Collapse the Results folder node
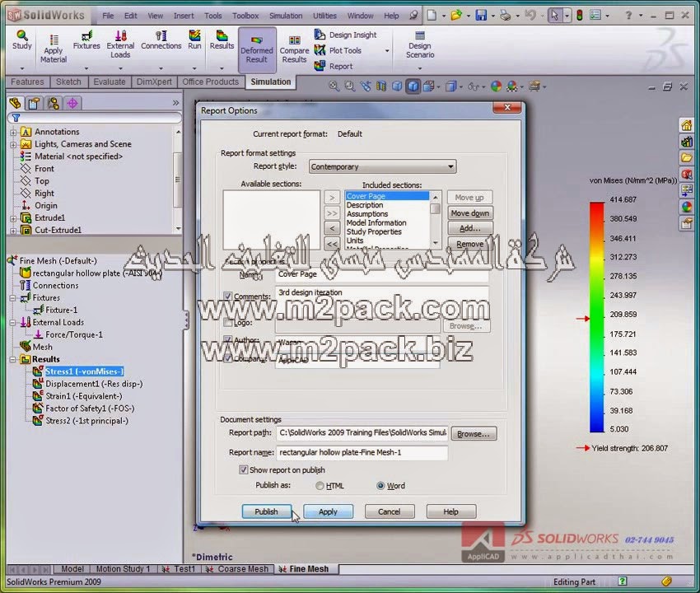This screenshot has width=700, height=593. point(13,359)
